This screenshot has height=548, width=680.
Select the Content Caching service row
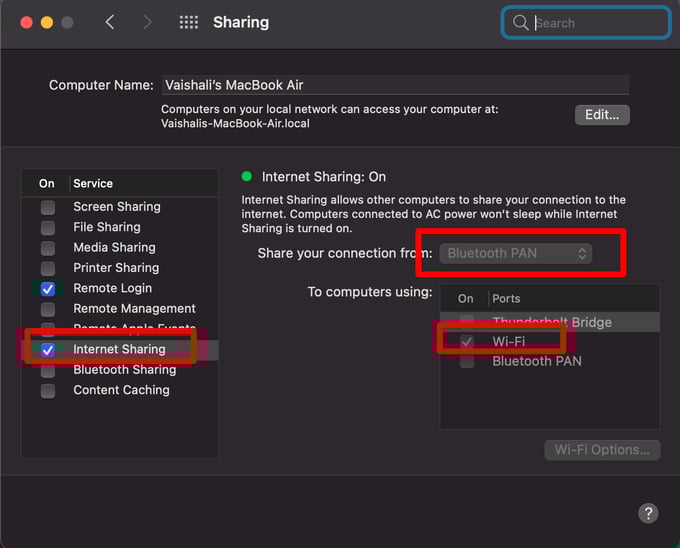(x=120, y=390)
